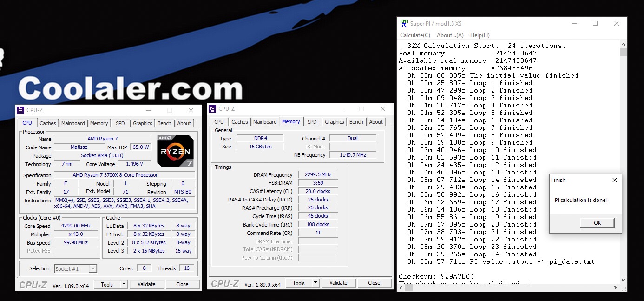The image size is (644, 301).
Task: Expand the Tools arrow in the memory Timings CPU-Z window
Action: click(315, 283)
